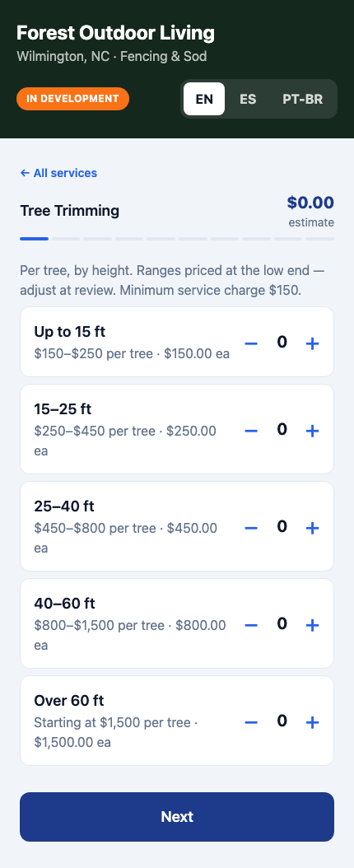Add an Over 60 ft tree
354x868 pixels.
(313, 722)
